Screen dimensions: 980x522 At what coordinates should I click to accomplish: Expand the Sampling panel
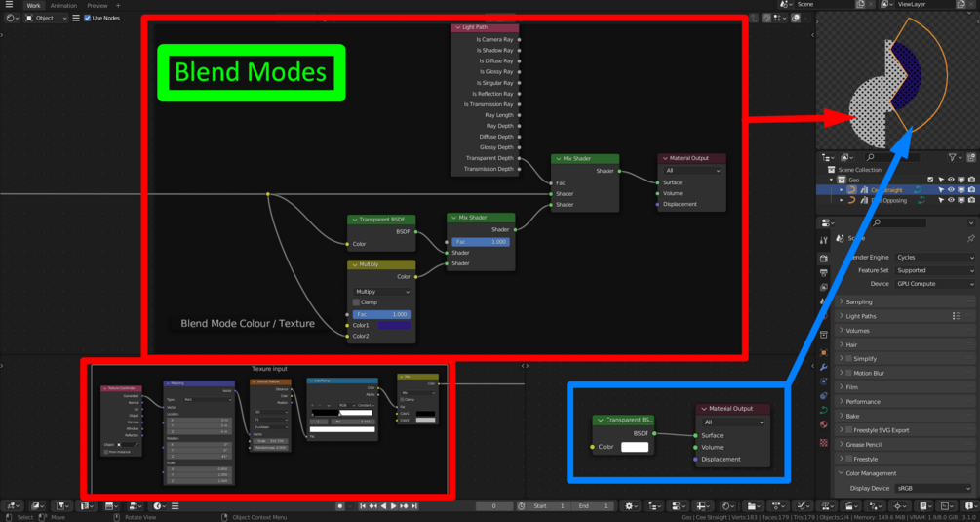tap(906, 301)
